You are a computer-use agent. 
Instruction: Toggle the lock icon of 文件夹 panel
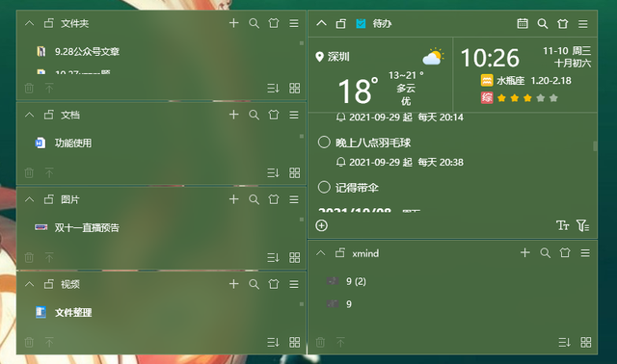[x=49, y=23]
